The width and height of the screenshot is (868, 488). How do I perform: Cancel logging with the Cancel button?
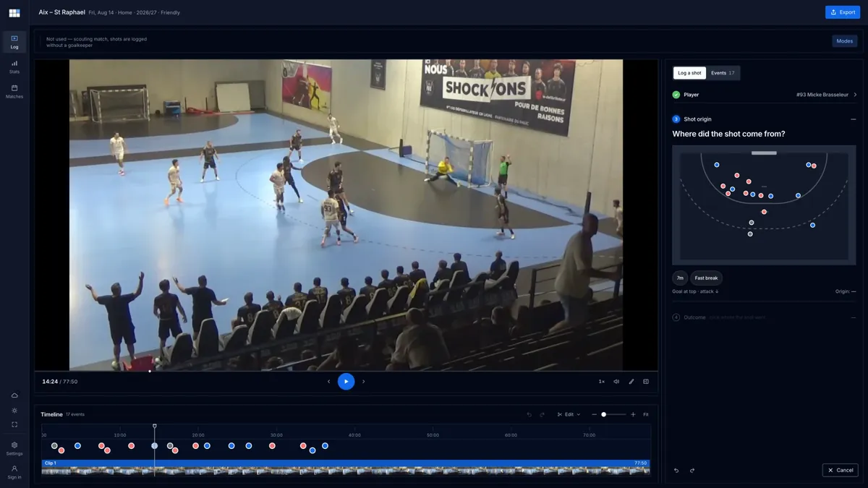tap(841, 470)
